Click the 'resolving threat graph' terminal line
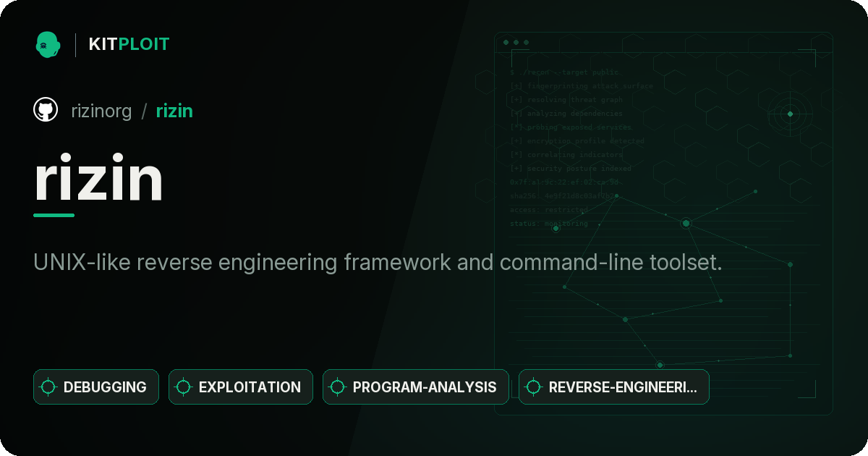 pyautogui.click(x=566, y=100)
